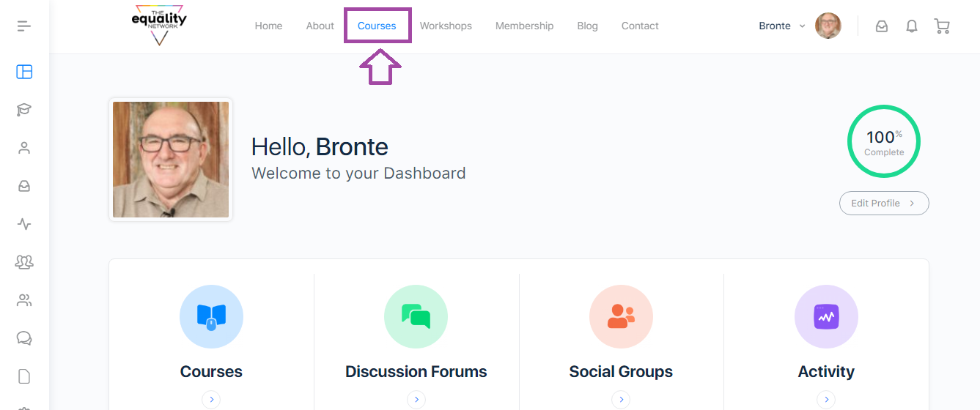This screenshot has width=980, height=410.
Task: Open the activity pulse icon in the sidebar
Action: tap(24, 224)
